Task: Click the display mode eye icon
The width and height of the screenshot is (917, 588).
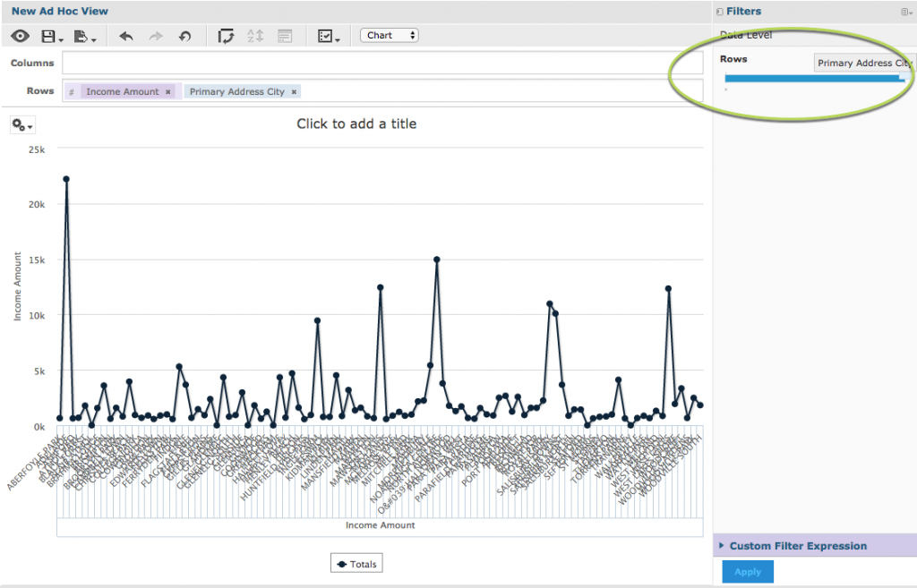Action: (x=21, y=36)
